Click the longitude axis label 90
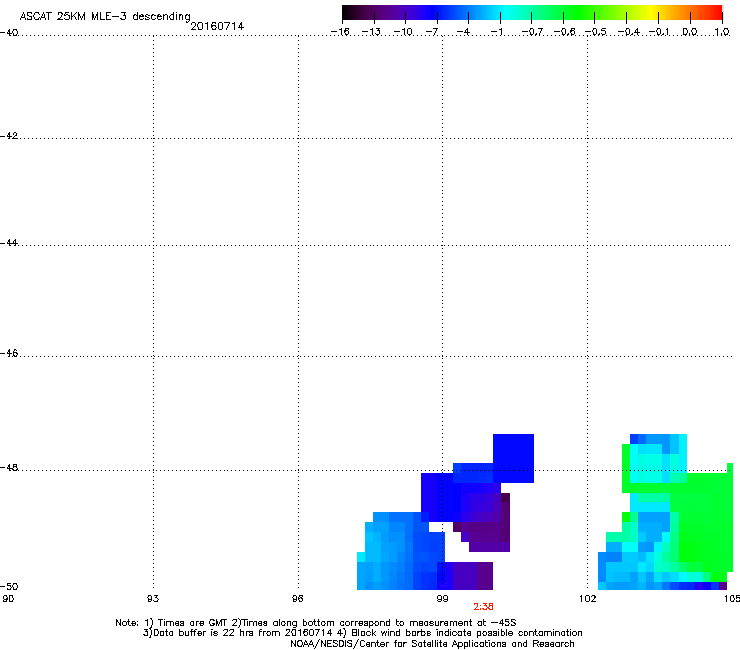Viewport: 740px width, 650px height. click(x=8, y=599)
